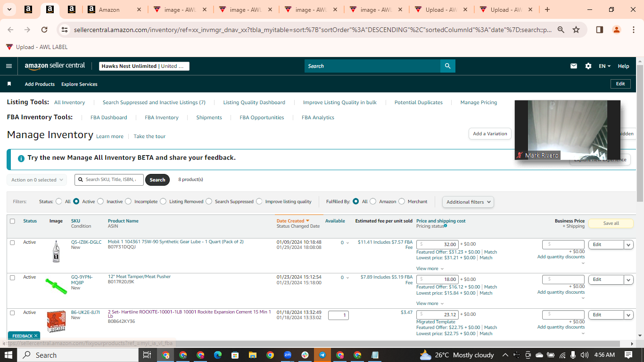
Task: Click the teal magnifier search button
Action: pos(447,66)
